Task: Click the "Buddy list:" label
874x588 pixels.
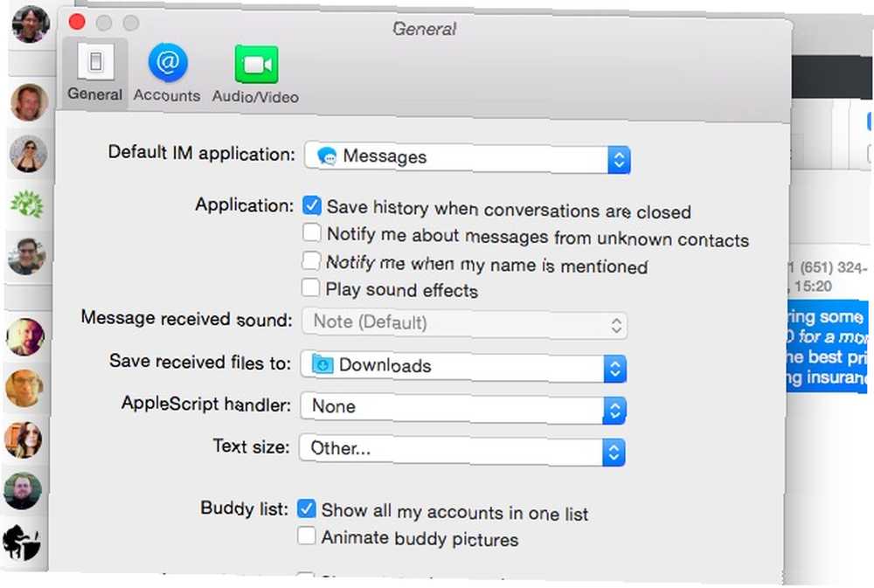Action: pyautogui.click(x=245, y=508)
